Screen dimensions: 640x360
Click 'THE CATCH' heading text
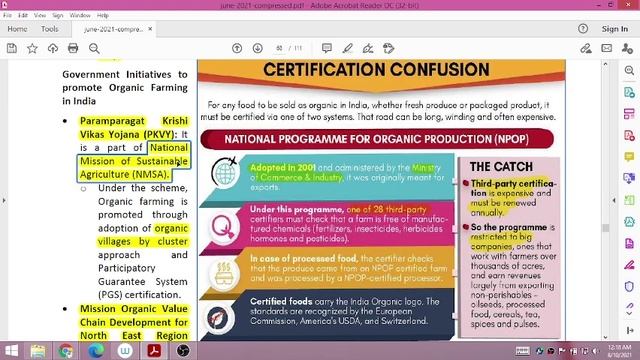tap(501, 167)
